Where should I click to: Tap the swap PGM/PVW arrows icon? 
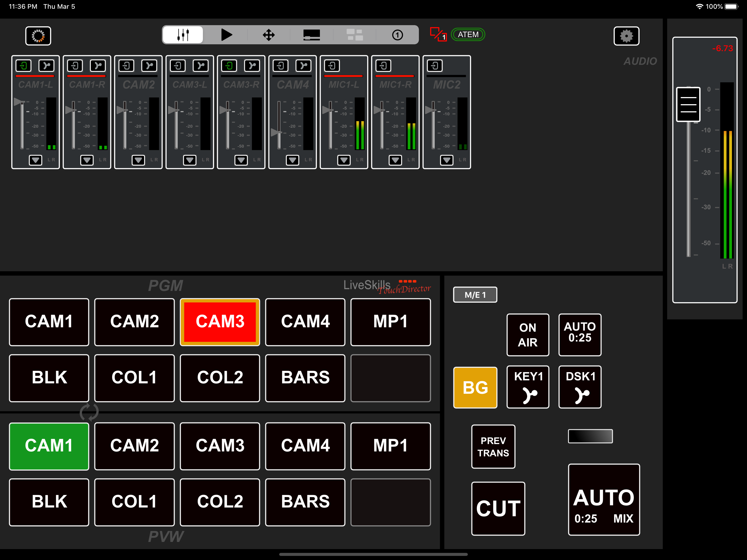pyautogui.click(x=89, y=412)
